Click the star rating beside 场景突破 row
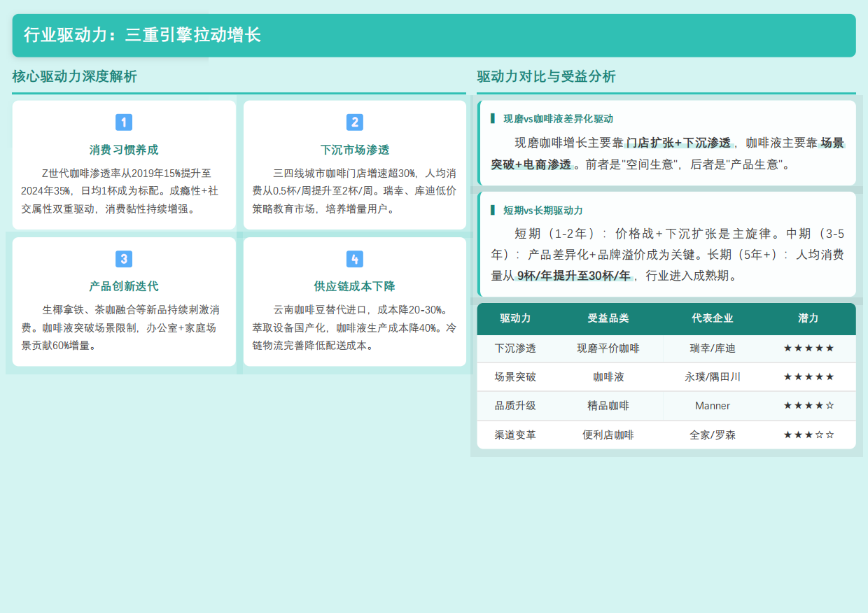The height and width of the screenshot is (613, 868). pos(808,376)
